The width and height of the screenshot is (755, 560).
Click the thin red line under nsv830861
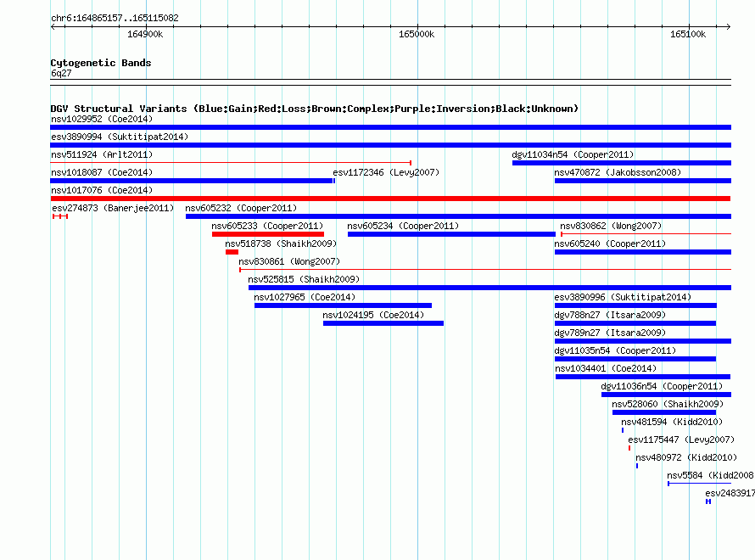click(x=485, y=270)
